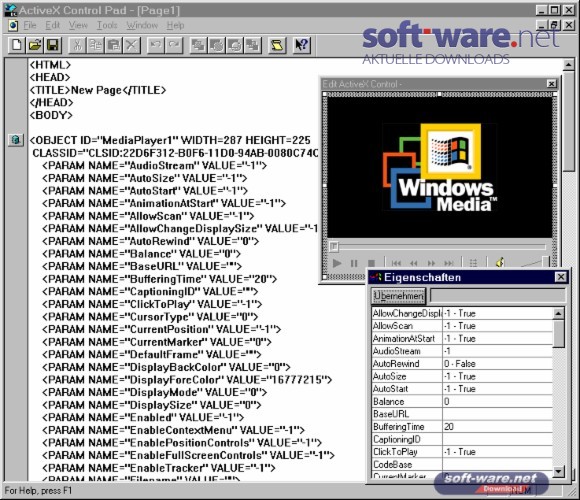Click the PARAM BufferingTime code line

pyautogui.click(x=159, y=279)
